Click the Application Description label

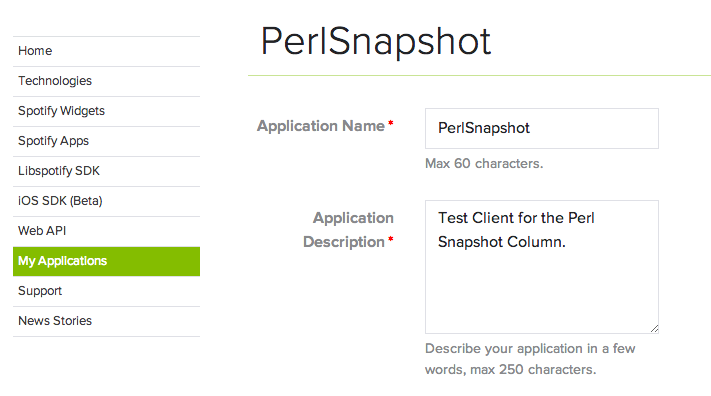348,230
